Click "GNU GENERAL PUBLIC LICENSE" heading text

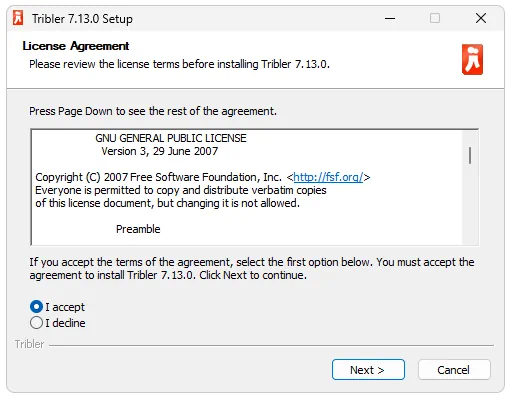[171, 138]
